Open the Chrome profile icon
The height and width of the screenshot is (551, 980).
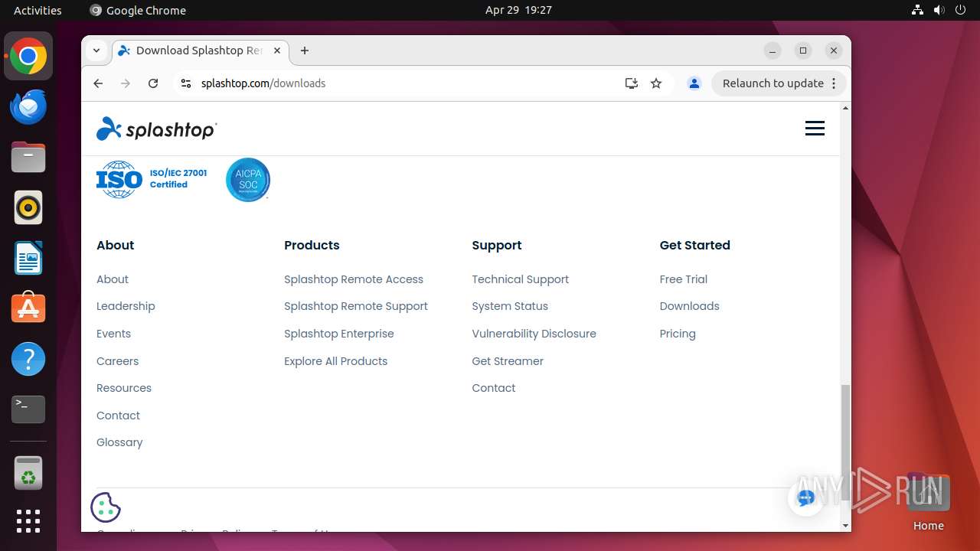[694, 83]
